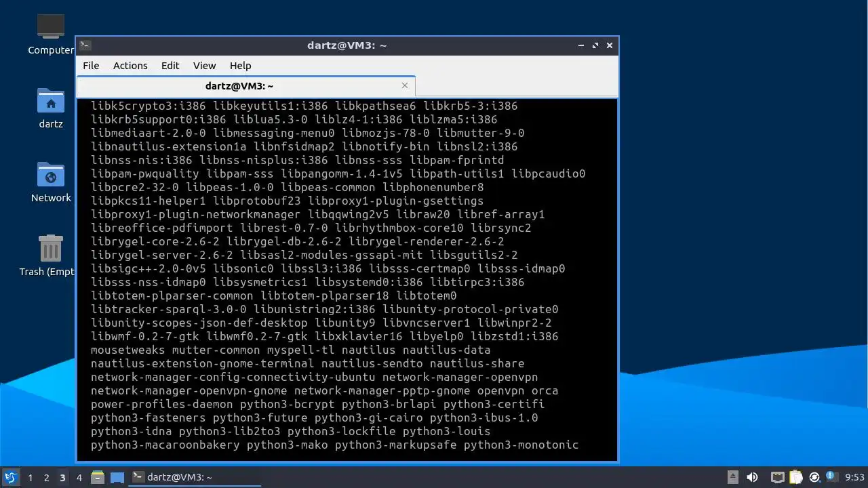Click the dartz@VM3 taskbar window button

click(x=195, y=477)
